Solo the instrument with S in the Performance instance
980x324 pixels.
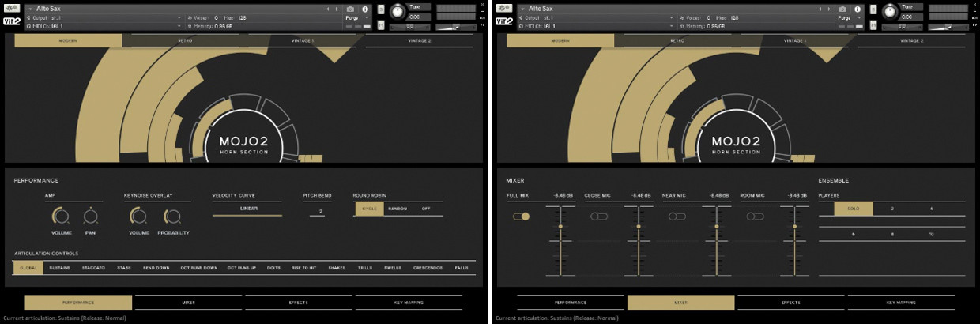pyautogui.click(x=382, y=9)
